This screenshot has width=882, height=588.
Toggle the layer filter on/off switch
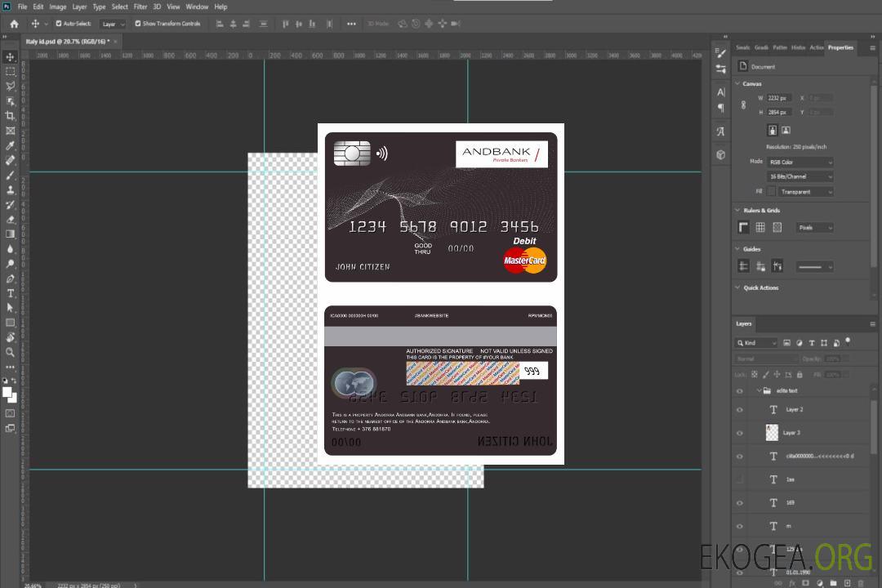tap(848, 341)
